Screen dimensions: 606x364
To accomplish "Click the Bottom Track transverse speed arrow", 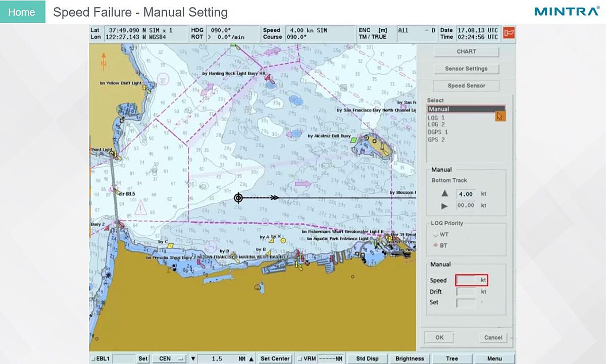I will [x=445, y=205].
